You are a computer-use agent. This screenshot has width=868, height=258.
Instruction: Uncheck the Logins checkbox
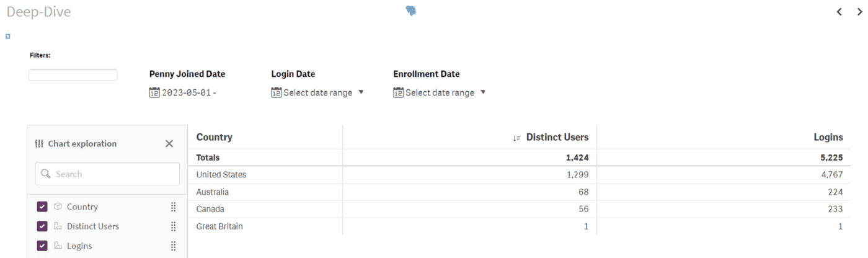click(42, 246)
